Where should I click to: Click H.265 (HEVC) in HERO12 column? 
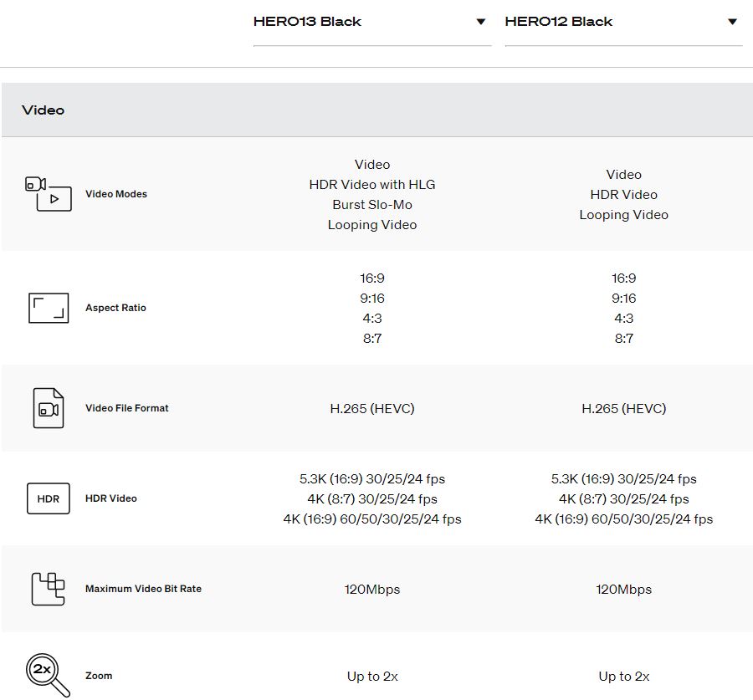624,409
